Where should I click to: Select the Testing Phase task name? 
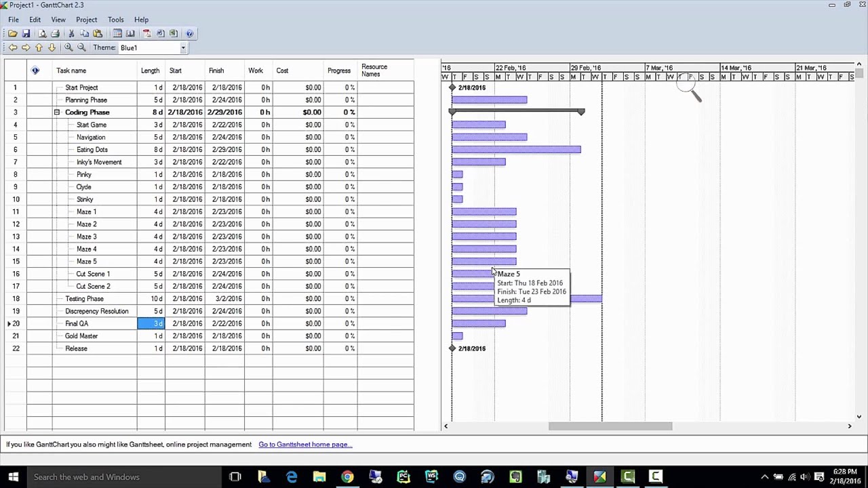[x=85, y=298]
